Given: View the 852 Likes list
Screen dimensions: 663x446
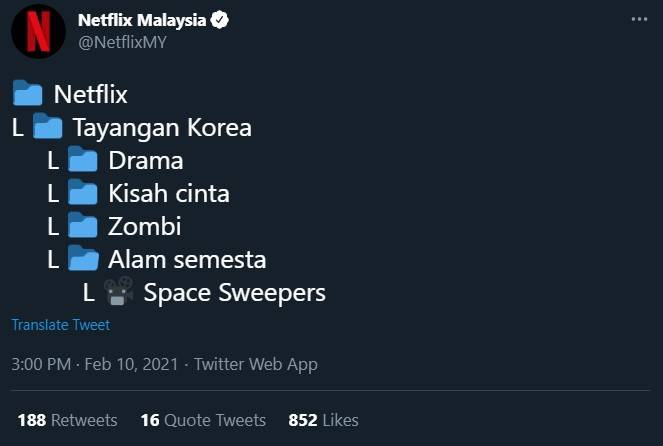Looking at the screenshot, I should point(323,420).
